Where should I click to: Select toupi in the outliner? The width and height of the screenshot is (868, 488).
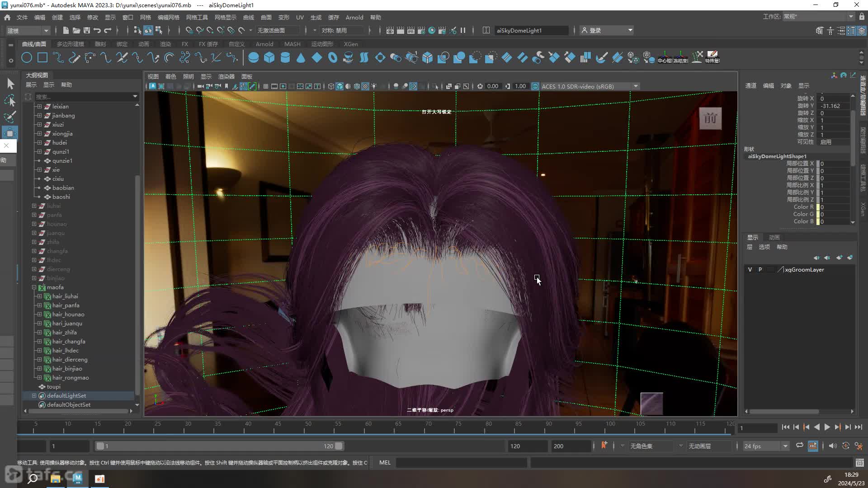pyautogui.click(x=53, y=387)
